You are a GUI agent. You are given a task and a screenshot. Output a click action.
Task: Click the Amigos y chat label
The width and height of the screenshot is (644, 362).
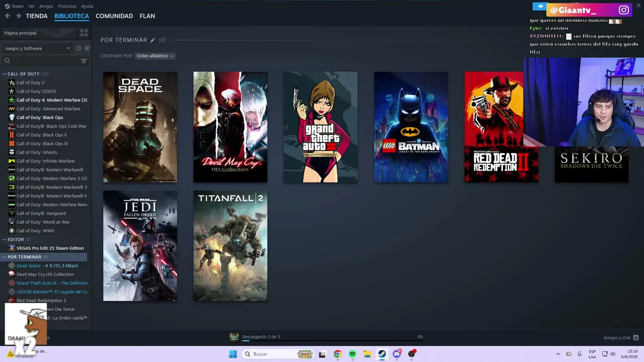pos(617,338)
